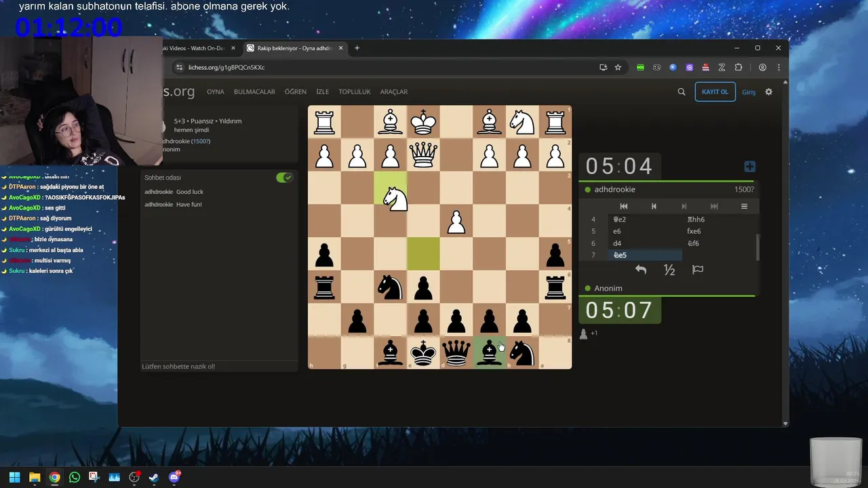Click the white king on the board

[x=423, y=122]
